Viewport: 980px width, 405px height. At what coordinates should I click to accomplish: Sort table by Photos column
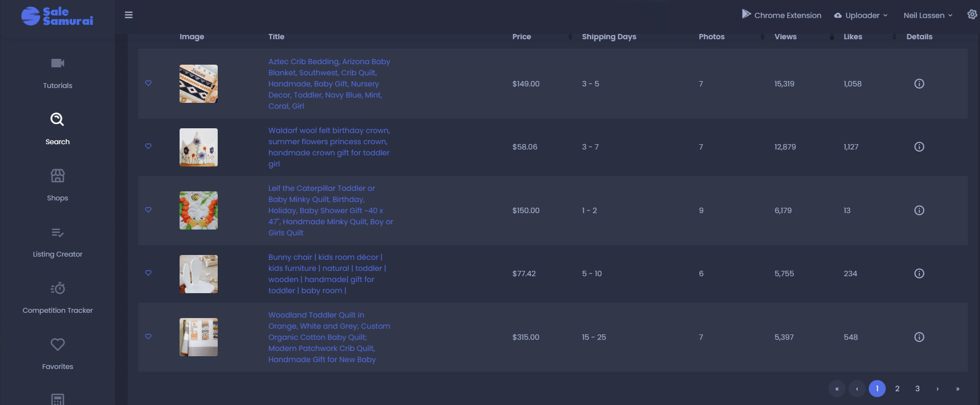pos(763,37)
